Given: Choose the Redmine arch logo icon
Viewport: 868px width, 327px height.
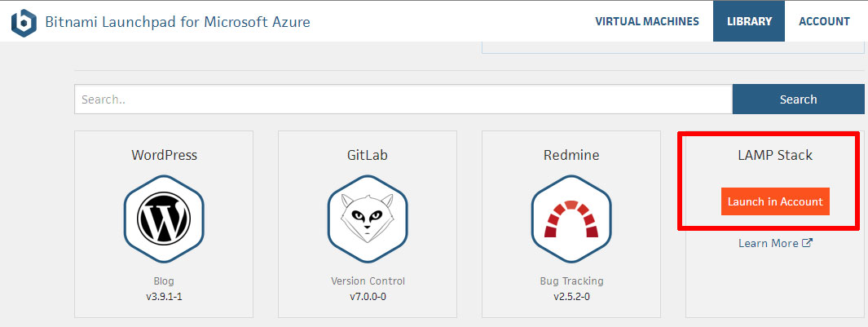Looking at the screenshot, I should (x=571, y=219).
